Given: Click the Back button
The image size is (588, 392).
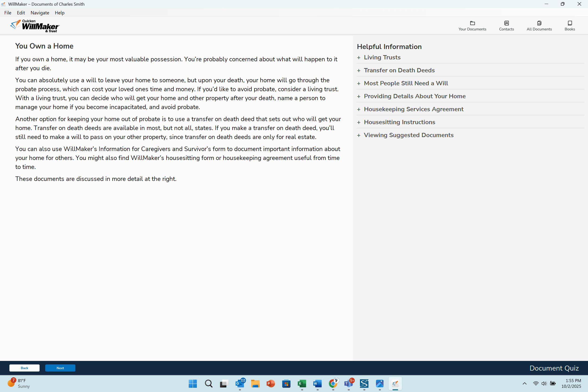Looking at the screenshot, I should coord(24,368).
